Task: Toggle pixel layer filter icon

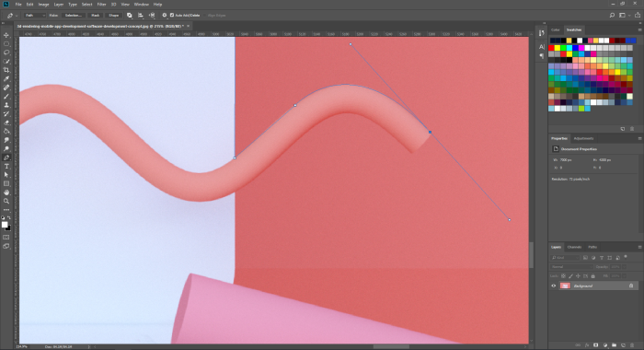Action: pos(585,258)
